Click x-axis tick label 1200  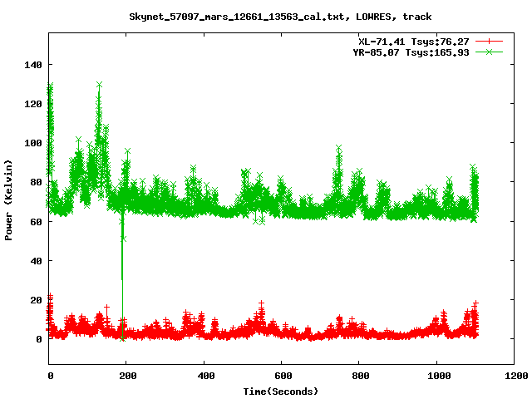(516, 376)
